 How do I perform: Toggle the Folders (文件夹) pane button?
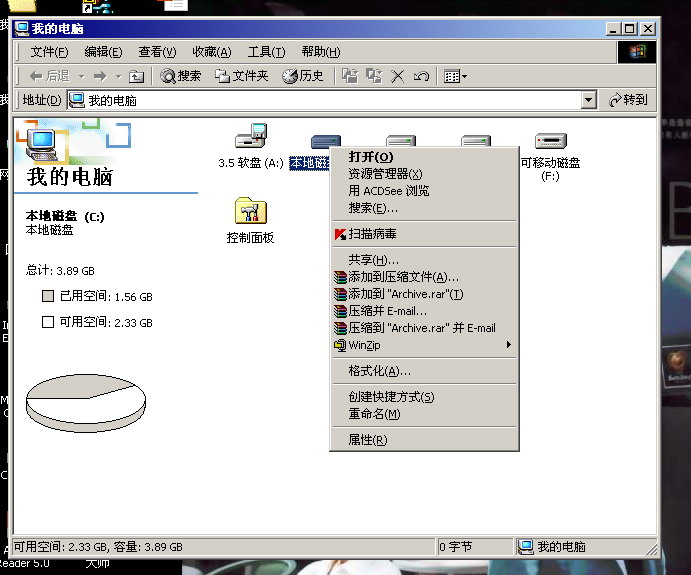[241, 76]
